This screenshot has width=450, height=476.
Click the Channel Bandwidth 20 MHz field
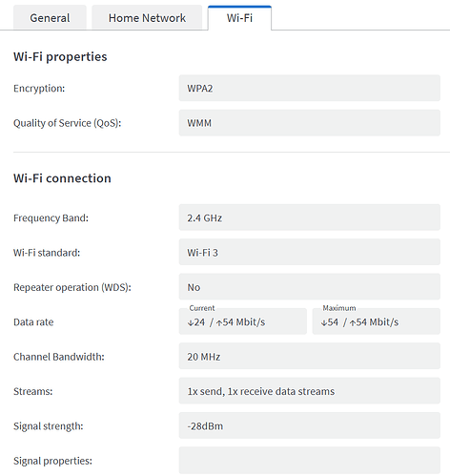(x=310, y=356)
